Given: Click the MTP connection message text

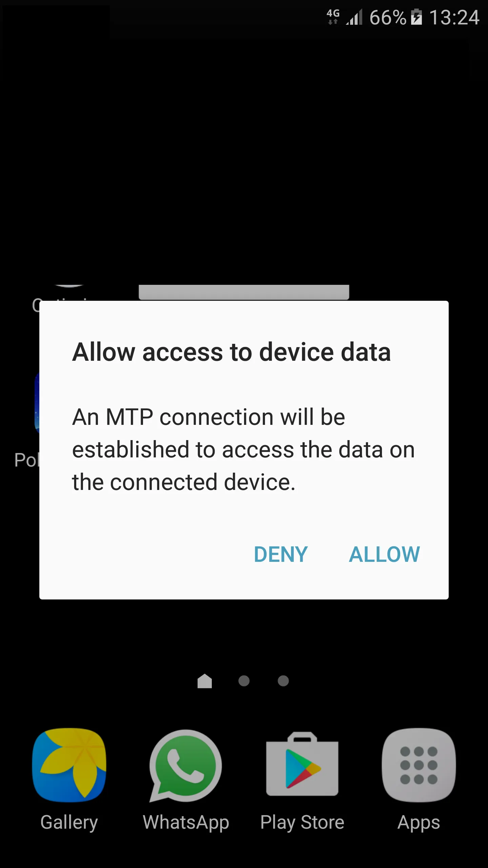Looking at the screenshot, I should 243,450.
